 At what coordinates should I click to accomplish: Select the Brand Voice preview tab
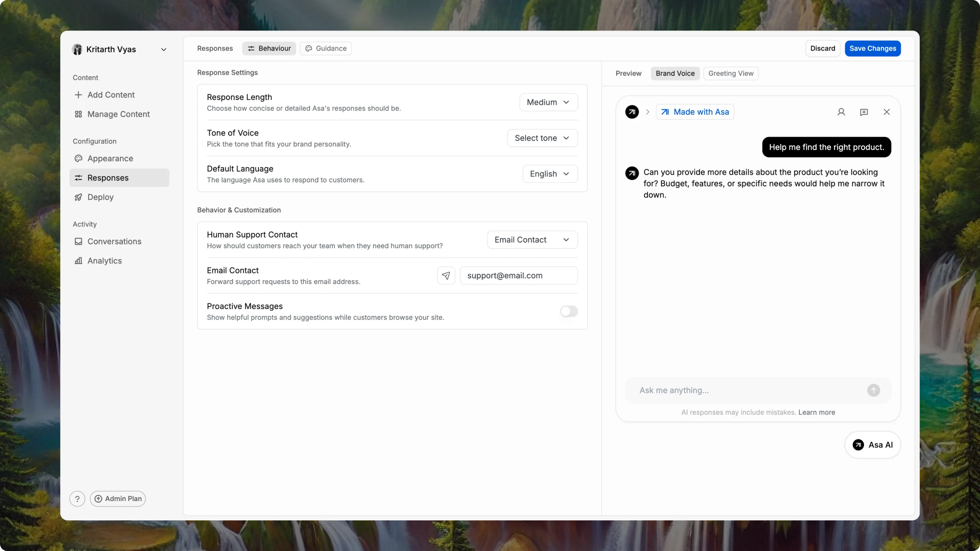(x=675, y=73)
